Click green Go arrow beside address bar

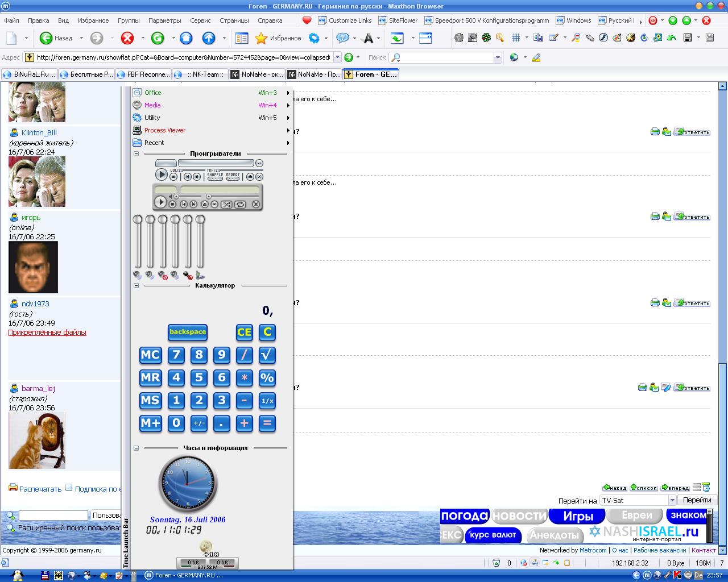[x=349, y=57]
